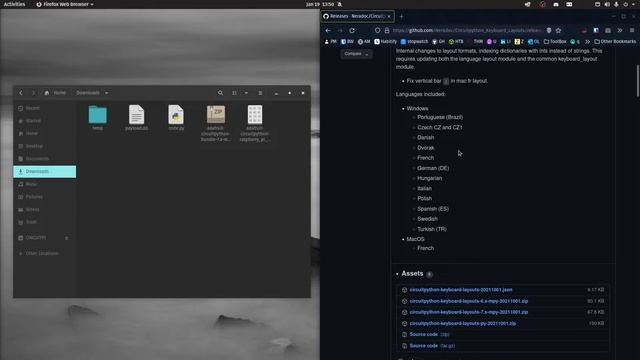640x360 pixels.
Task: Open the Habitify bookmark
Action: pyautogui.click(x=386, y=41)
